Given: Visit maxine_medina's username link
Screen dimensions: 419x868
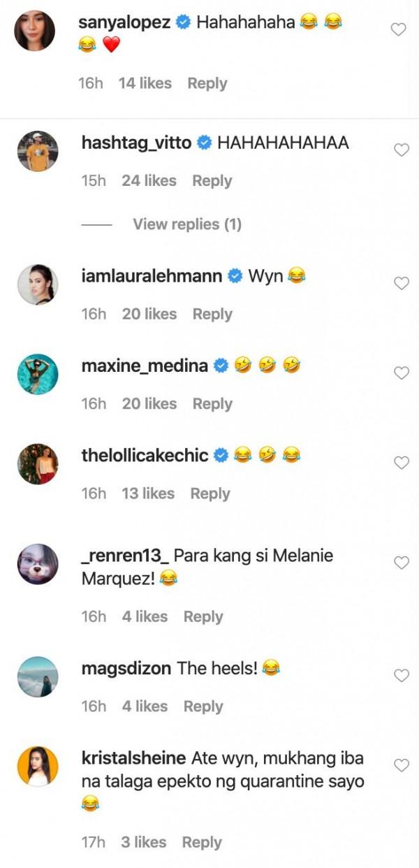Looking at the screenshot, I should pyautogui.click(x=145, y=366).
